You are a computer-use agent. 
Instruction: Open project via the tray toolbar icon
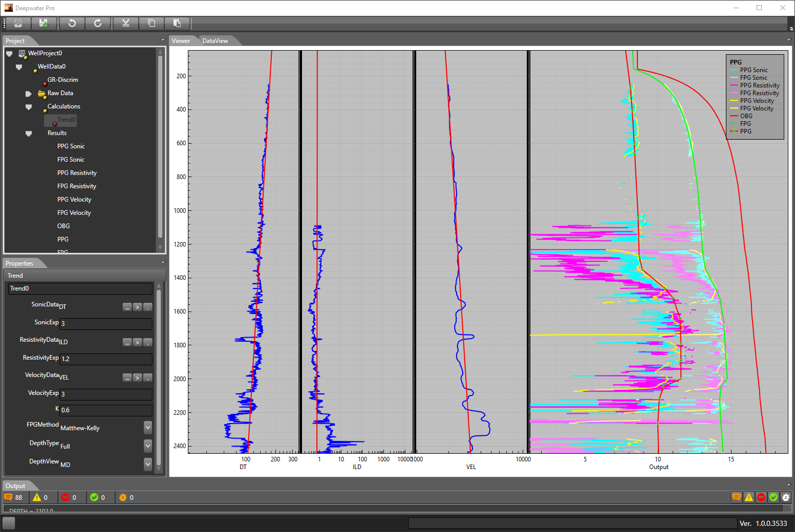(18, 23)
